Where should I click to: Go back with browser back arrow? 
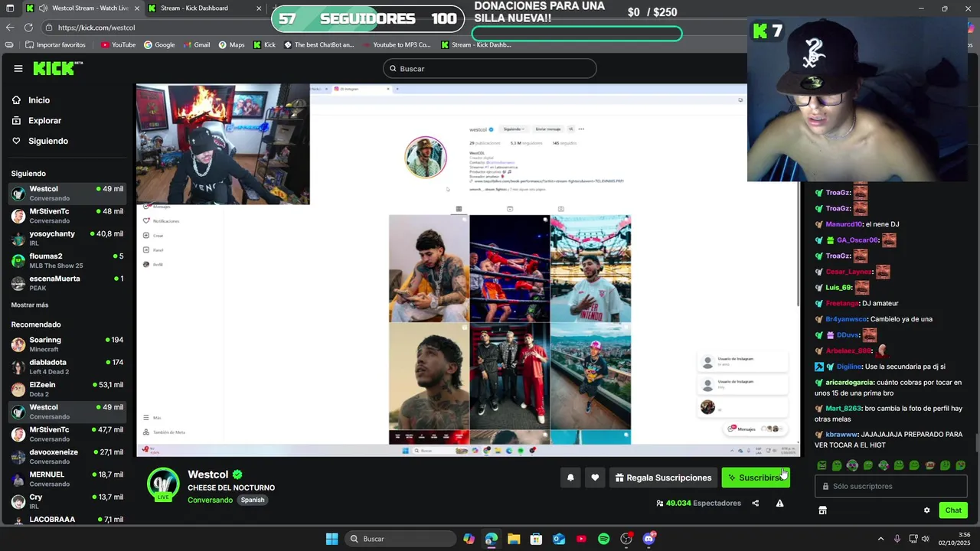click(x=10, y=28)
